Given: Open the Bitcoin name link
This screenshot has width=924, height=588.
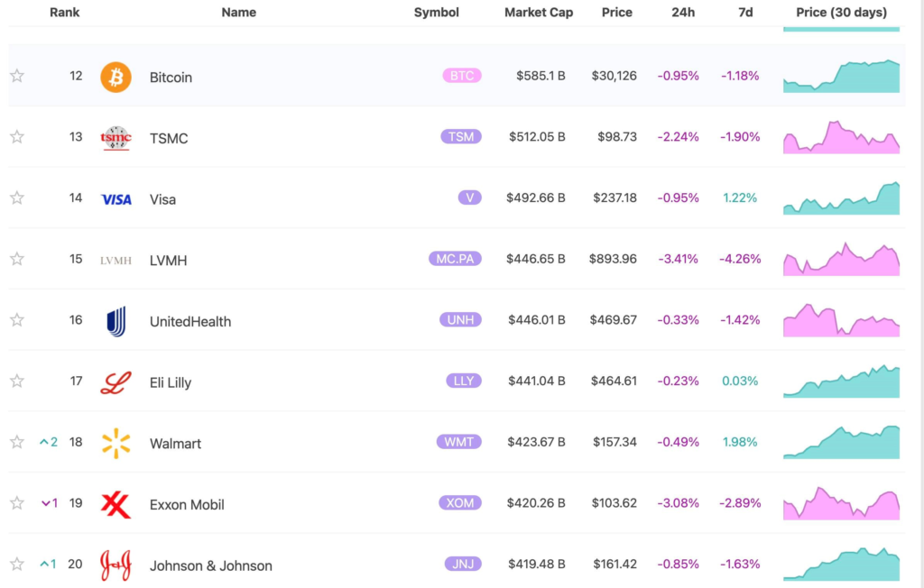Looking at the screenshot, I should [171, 78].
